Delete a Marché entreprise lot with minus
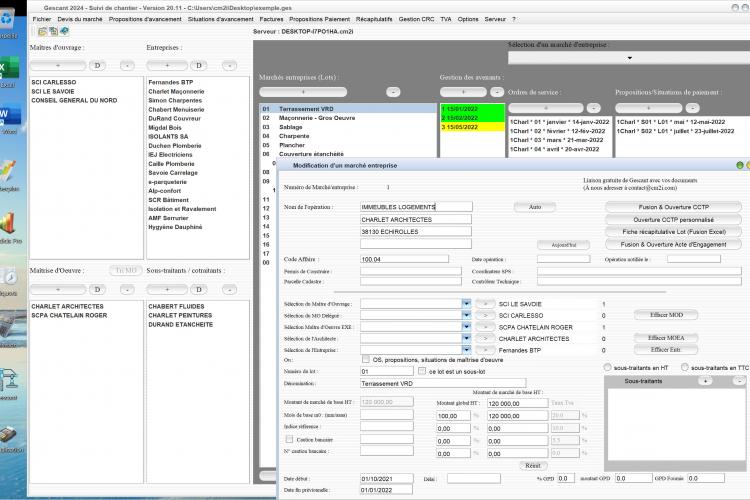 tap(393, 92)
